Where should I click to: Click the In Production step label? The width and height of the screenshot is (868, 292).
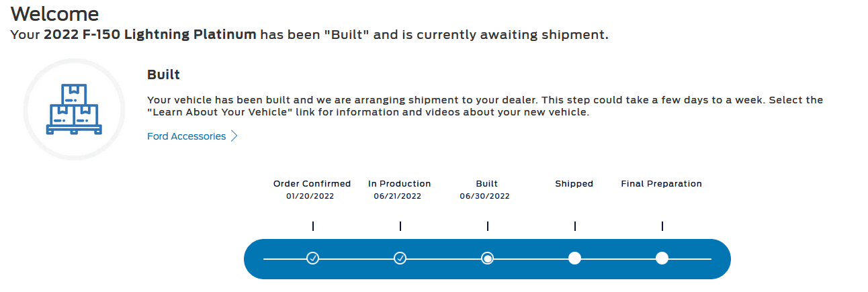(399, 183)
